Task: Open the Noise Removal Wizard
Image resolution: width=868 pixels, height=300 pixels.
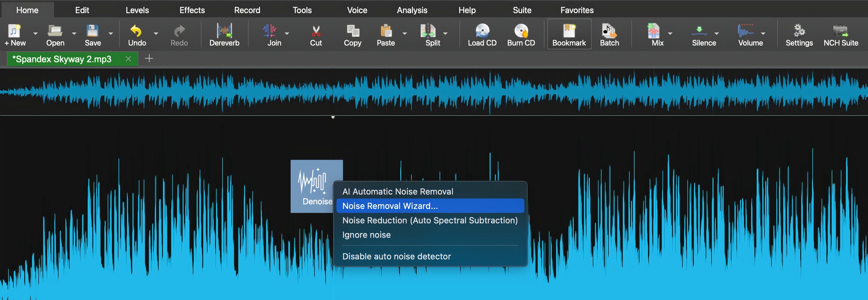Action: [390, 206]
